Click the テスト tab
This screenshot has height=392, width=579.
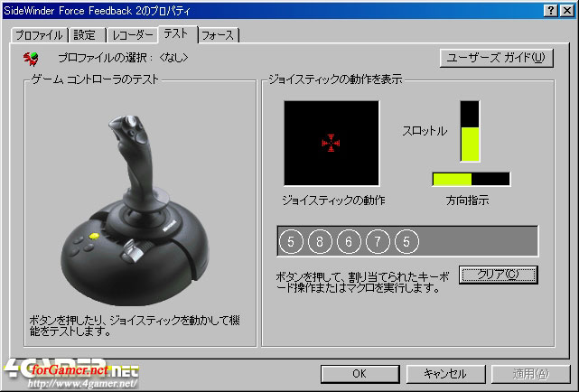tap(176, 34)
